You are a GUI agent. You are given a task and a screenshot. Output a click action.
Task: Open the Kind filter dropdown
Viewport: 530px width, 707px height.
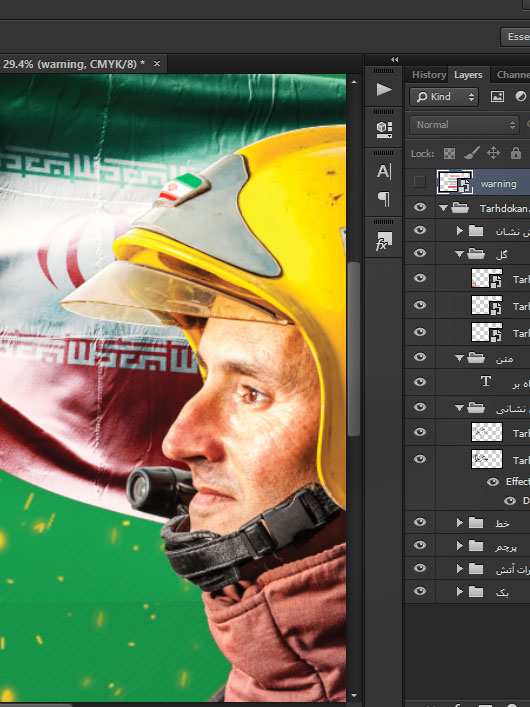coord(444,97)
